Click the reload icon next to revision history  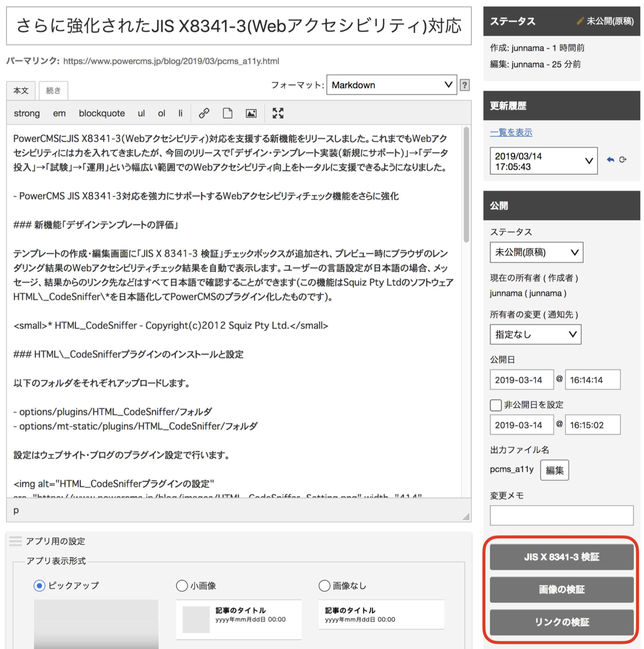623,160
